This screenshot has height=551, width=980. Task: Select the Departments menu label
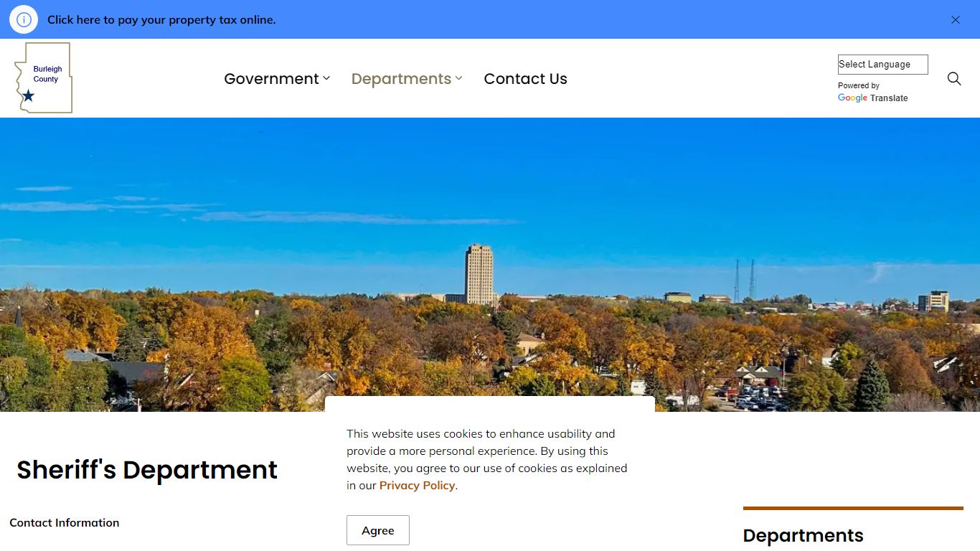coord(401,78)
